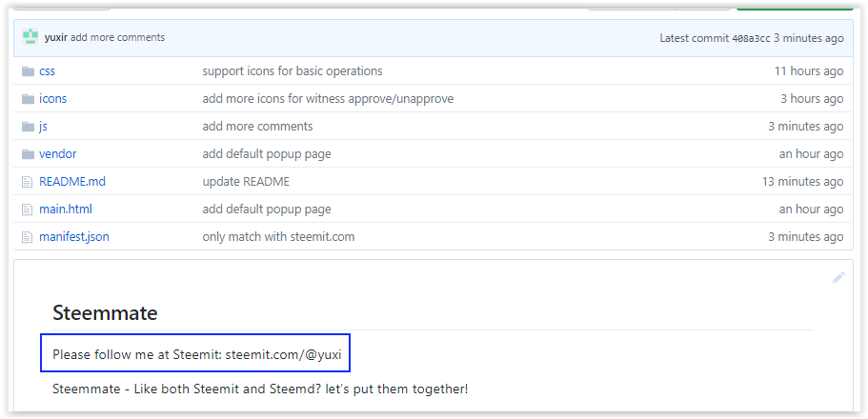Open the README.md file
The width and height of the screenshot is (868, 419).
click(x=72, y=182)
